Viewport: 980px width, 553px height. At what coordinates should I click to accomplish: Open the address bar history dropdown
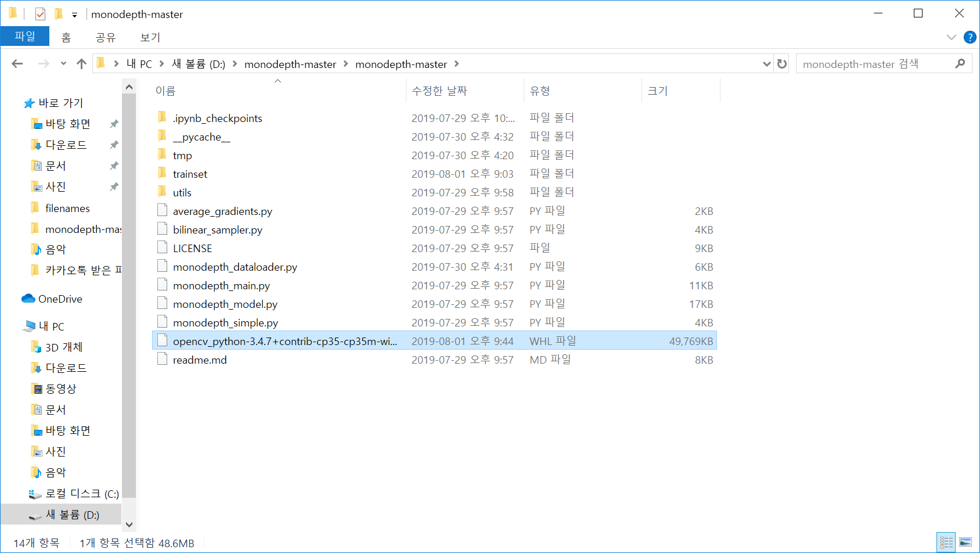coord(767,64)
